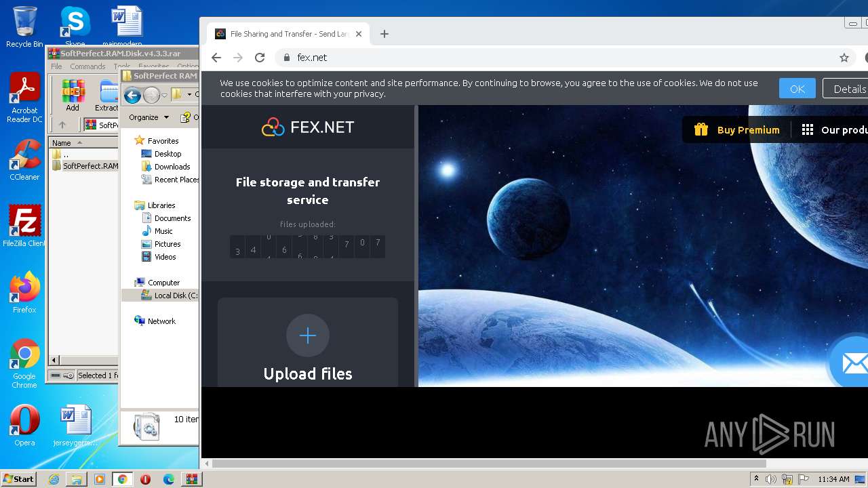Open Windows Media Player taskbar icon

(100, 479)
